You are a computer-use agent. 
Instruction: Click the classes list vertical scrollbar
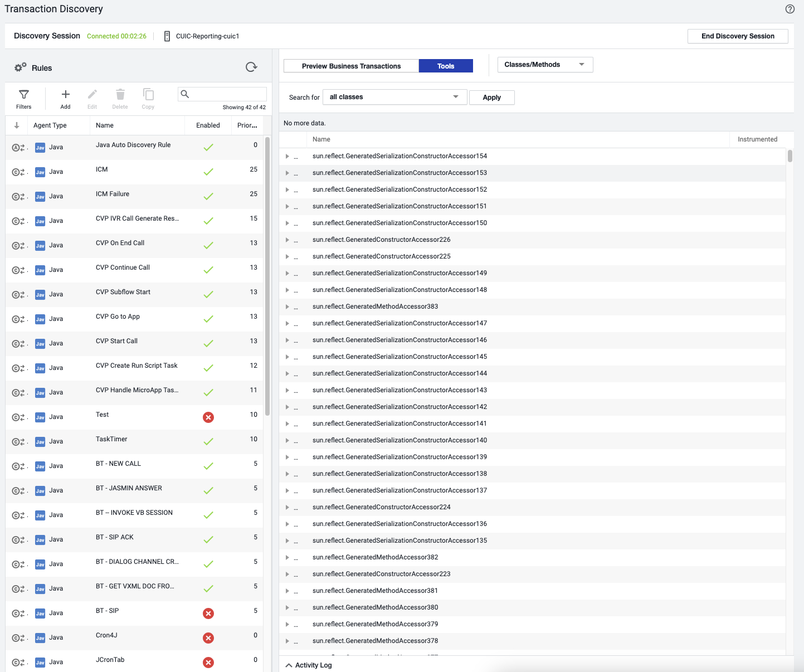click(x=790, y=156)
